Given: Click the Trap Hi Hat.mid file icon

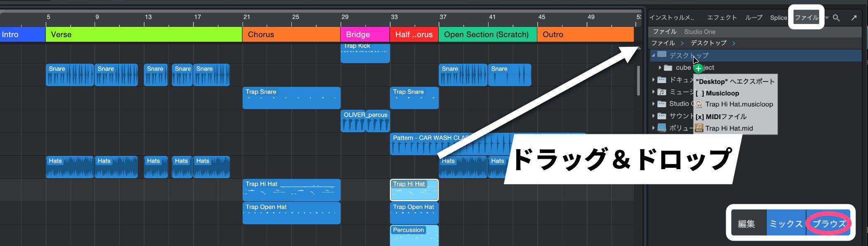Looking at the screenshot, I should click(699, 128).
